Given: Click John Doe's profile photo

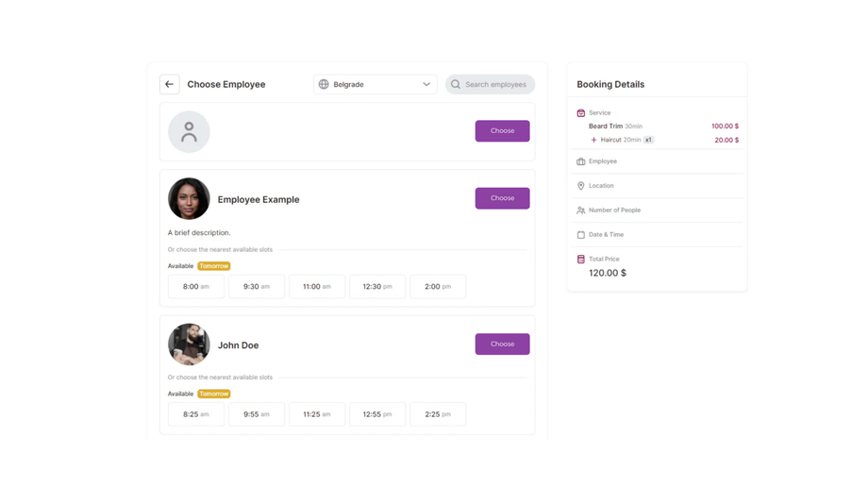Looking at the screenshot, I should 189,345.
